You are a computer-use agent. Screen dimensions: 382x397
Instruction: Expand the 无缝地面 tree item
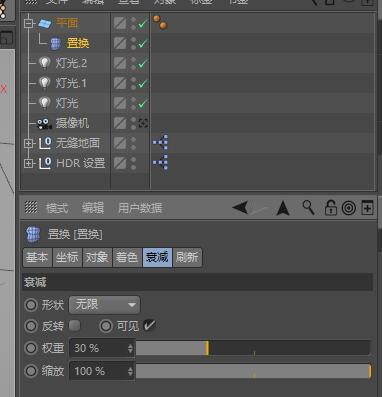pos(29,143)
